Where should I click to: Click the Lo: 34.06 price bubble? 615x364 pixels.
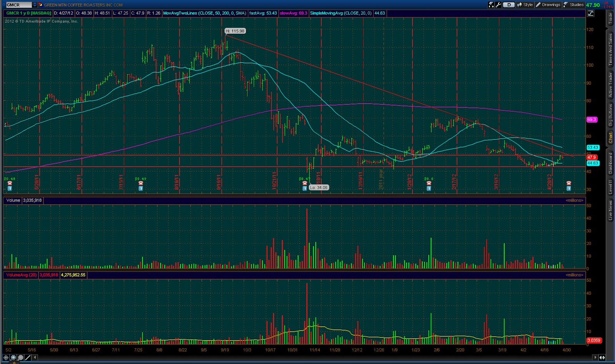pyautogui.click(x=319, y=187)
